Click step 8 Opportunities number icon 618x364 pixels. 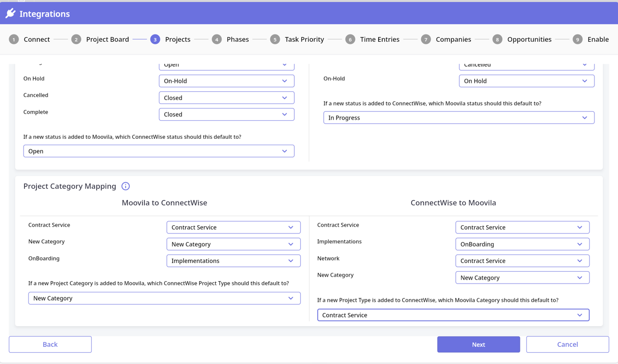click(x=497, y=39)
